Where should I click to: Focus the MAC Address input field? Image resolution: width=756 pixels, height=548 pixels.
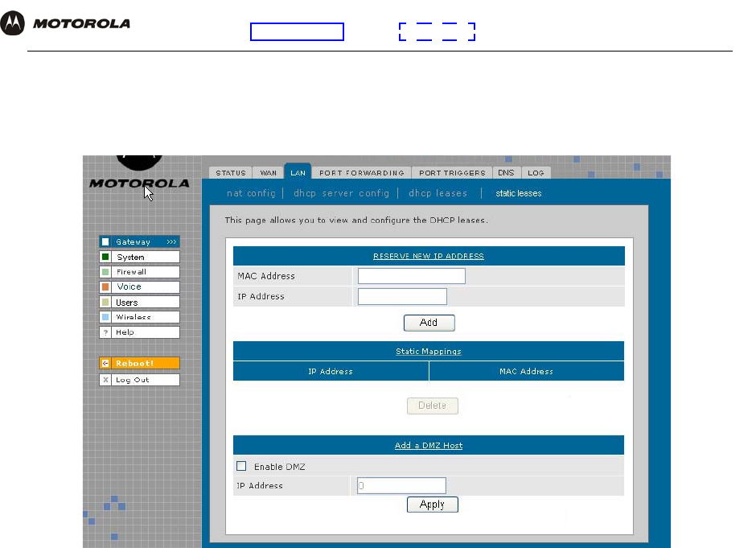(411, 276)
